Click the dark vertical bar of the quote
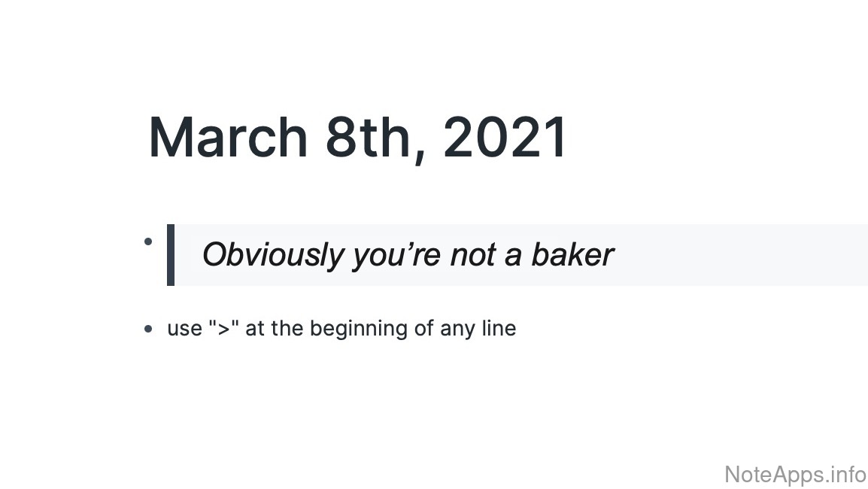 coord(171,255)
